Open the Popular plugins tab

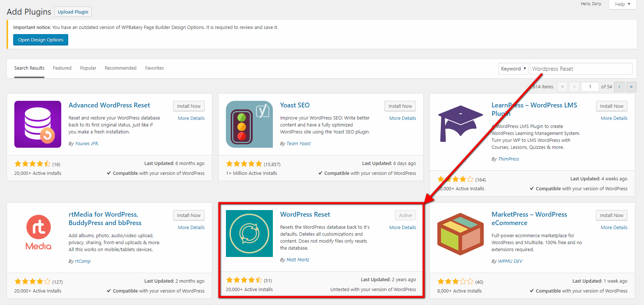[88, 68]
